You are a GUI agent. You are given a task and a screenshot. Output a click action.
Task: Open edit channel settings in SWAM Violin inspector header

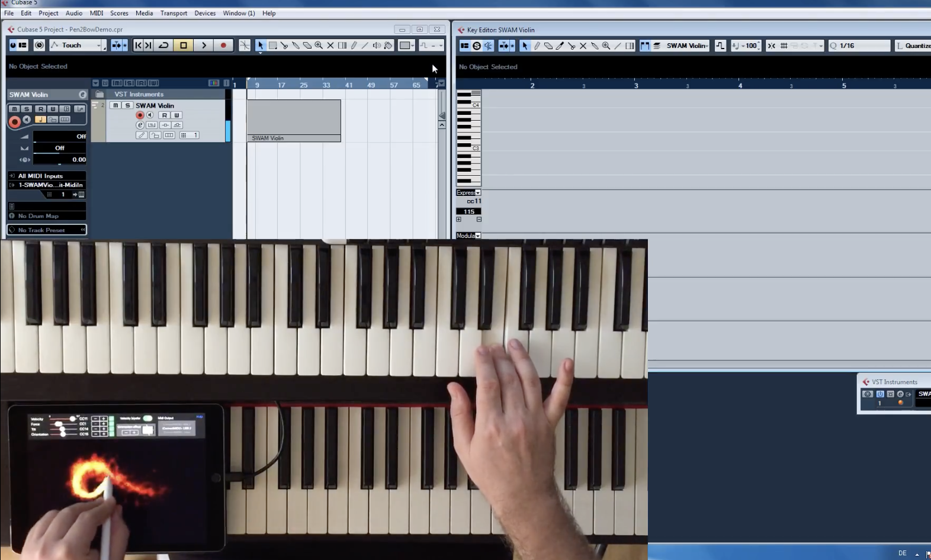[82, 95]
